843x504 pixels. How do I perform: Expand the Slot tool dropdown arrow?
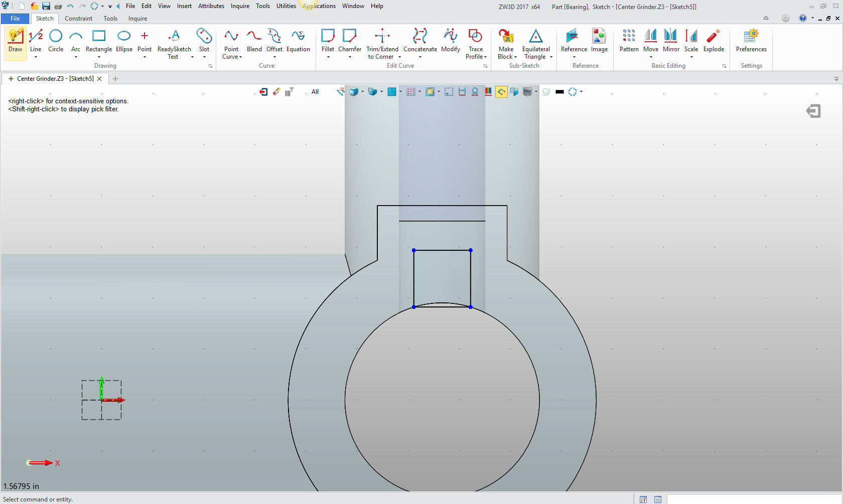(204, 57)
